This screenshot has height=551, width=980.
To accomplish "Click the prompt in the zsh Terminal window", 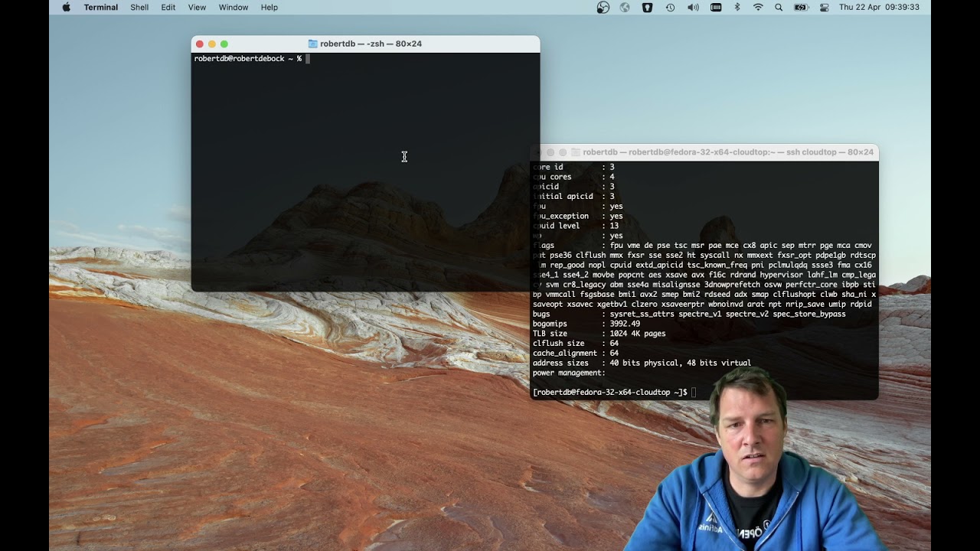I will [x=247, y=58].
